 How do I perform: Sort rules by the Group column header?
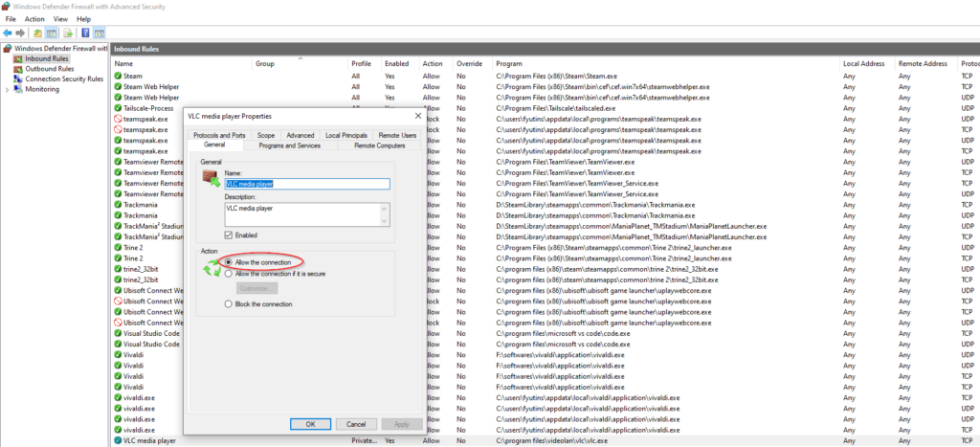click(265, 63)
